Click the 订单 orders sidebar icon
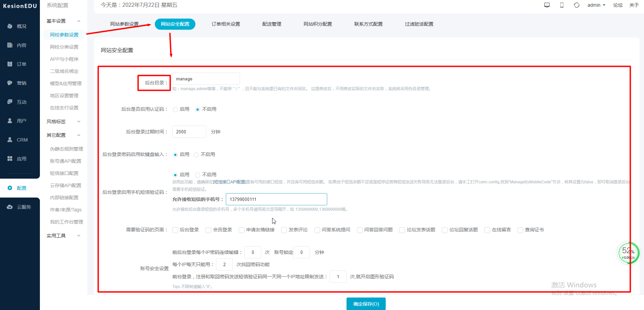The width and height of the screenshot is (644, 310). 10,64
